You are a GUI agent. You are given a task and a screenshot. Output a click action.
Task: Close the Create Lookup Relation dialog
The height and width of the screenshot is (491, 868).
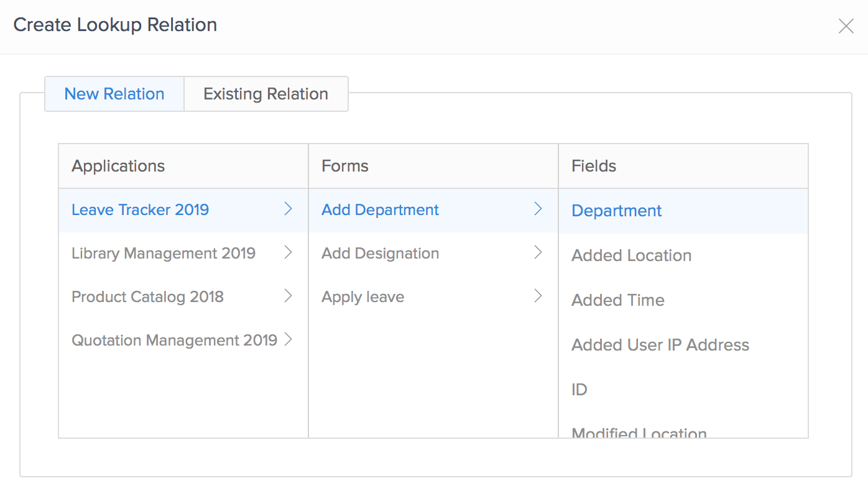pos(846,26)
